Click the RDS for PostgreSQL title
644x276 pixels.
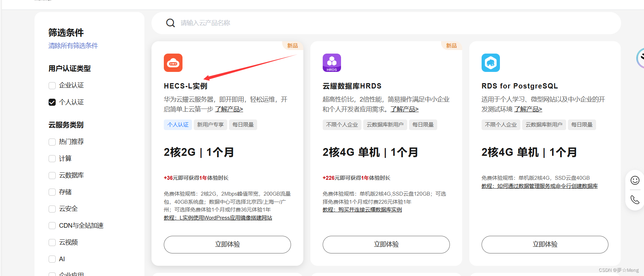click(520, 86)
